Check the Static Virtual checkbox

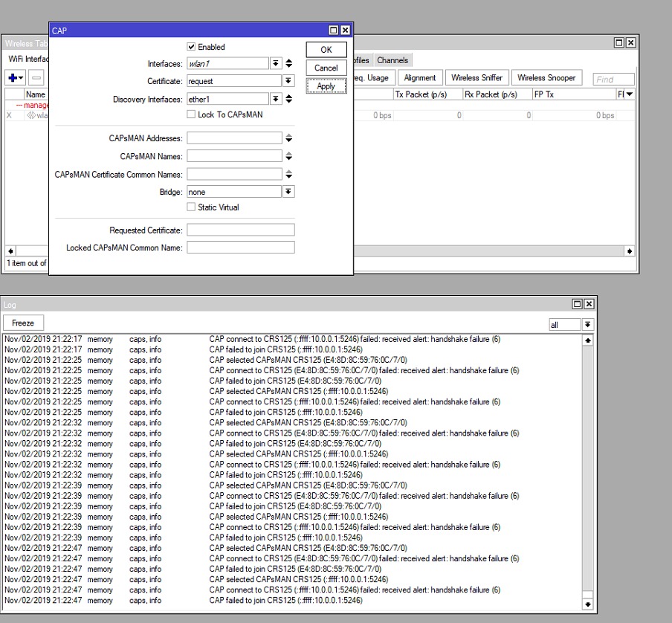click(x=191, y=207)
